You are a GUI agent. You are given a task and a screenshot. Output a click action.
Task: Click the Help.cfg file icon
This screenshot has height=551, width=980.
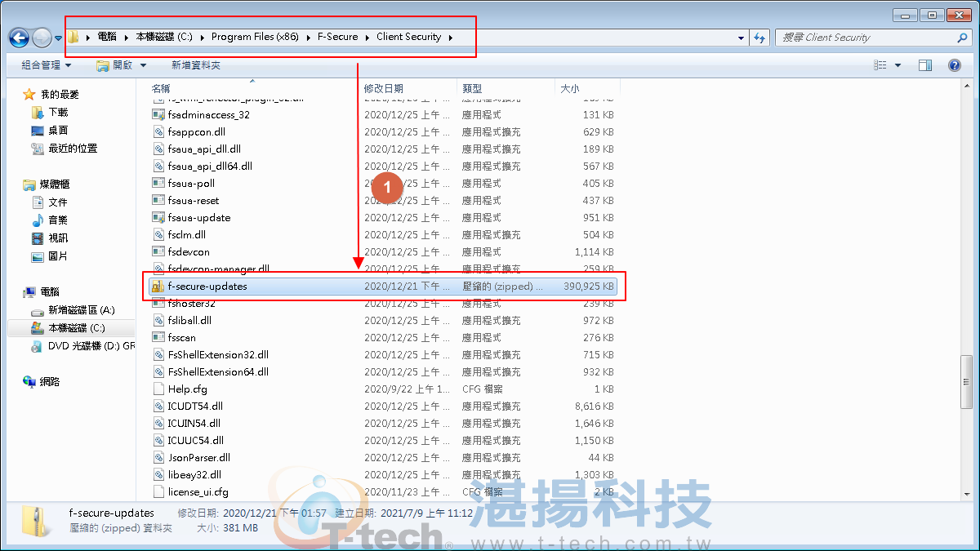click(159, 389)
